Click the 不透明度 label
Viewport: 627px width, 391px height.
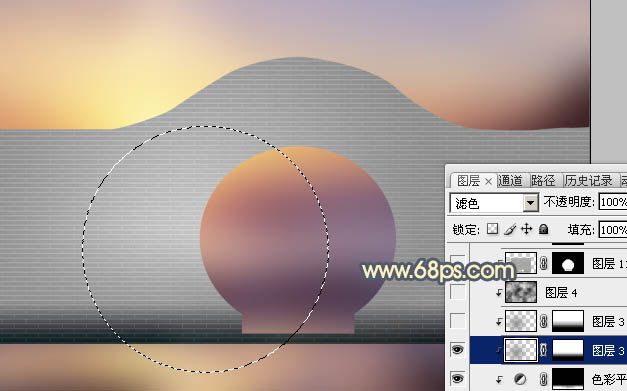coord(569,201)
